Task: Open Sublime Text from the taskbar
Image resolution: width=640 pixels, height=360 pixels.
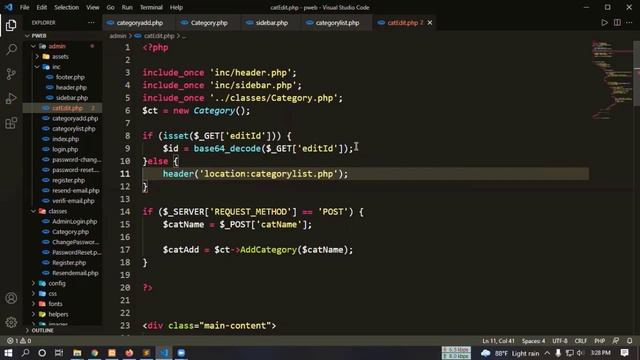Action: click(146, 353)
